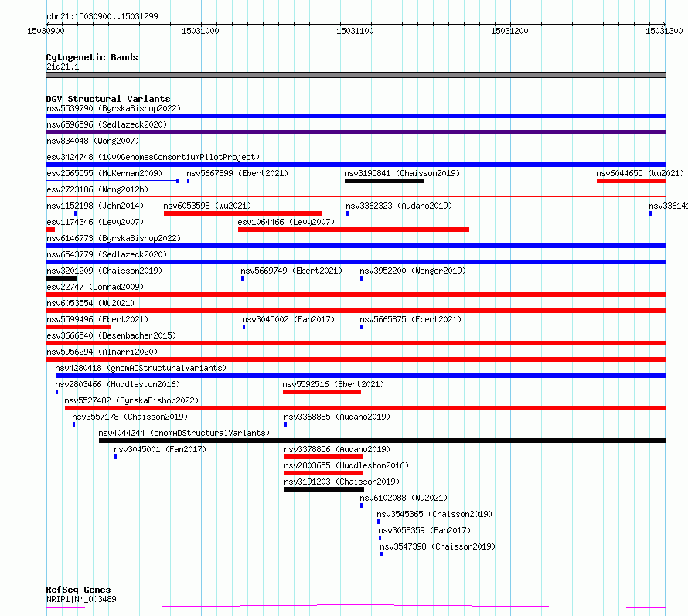Click the nsv3045002 (Fan2017) label
This screenshot has height=616, width=688.
click(x=288, y=319)
